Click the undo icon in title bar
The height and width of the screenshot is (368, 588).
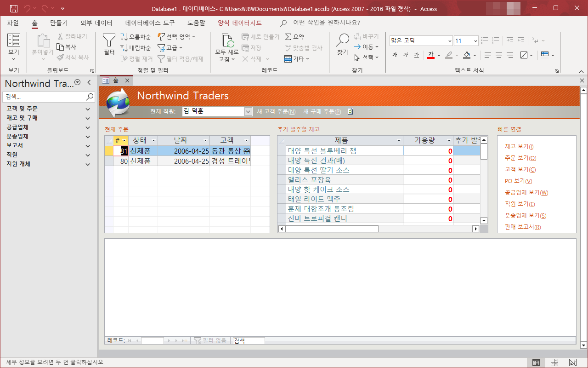pyautogui.click(x=27, y=8)
